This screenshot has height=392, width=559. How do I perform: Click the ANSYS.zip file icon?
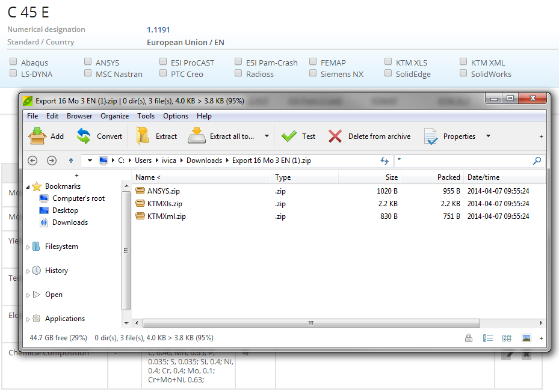tap(140, 191)
